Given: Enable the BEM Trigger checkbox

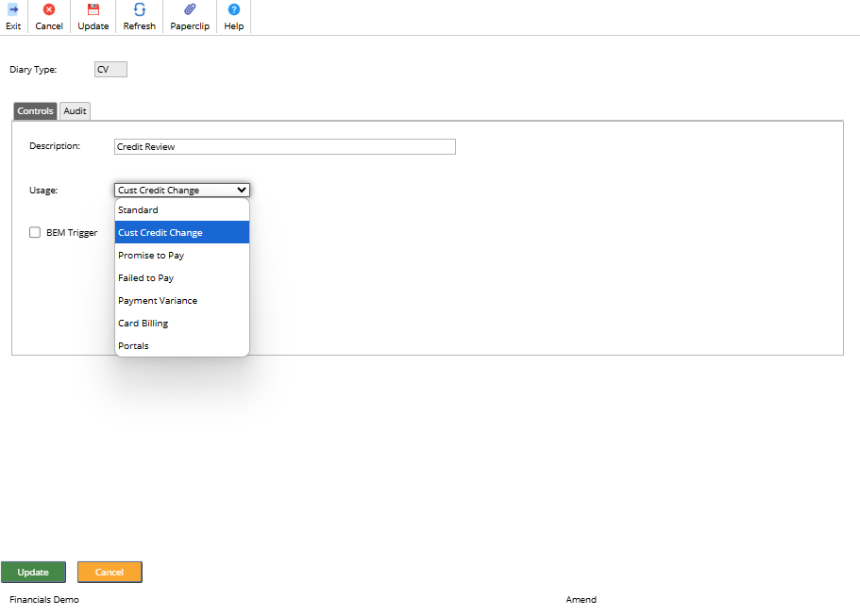Looking at the screenshot, I should [35, 232].
